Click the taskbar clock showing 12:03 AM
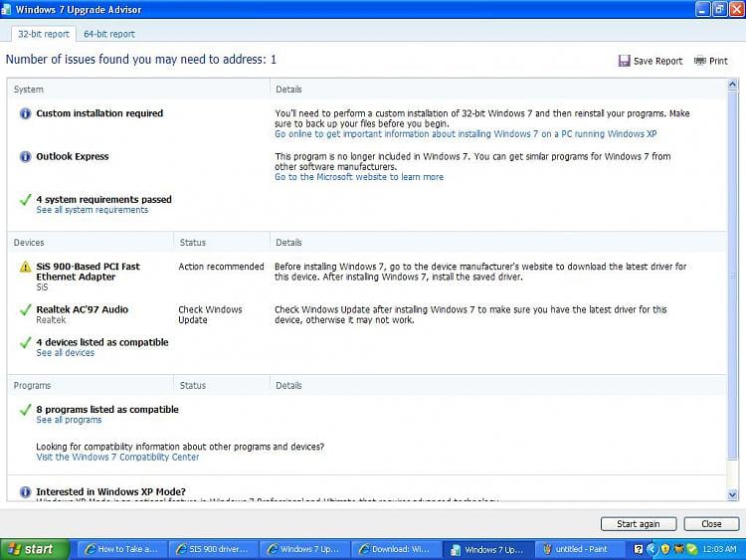Screen dimensions: 746x560 [719, 549]
